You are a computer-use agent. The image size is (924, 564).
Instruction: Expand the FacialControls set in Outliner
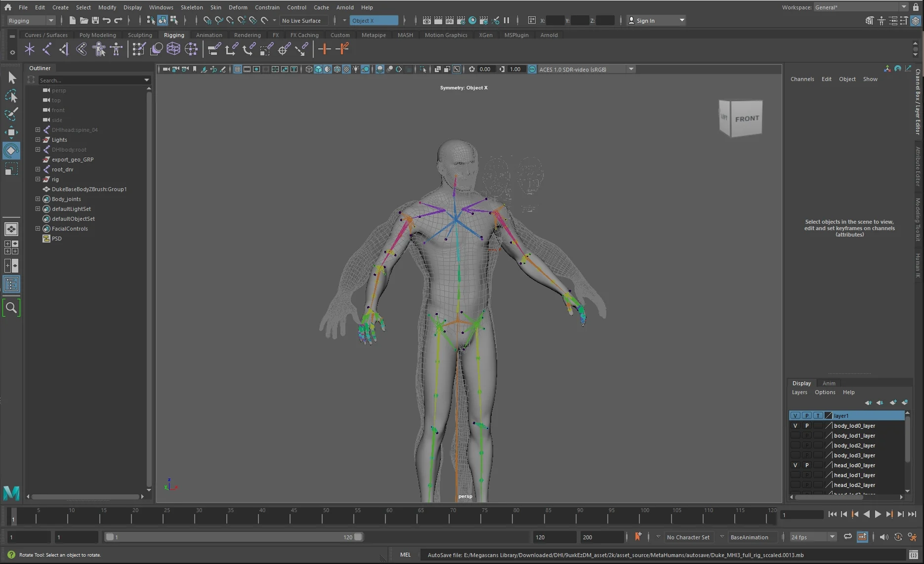(x=38, y=229)
